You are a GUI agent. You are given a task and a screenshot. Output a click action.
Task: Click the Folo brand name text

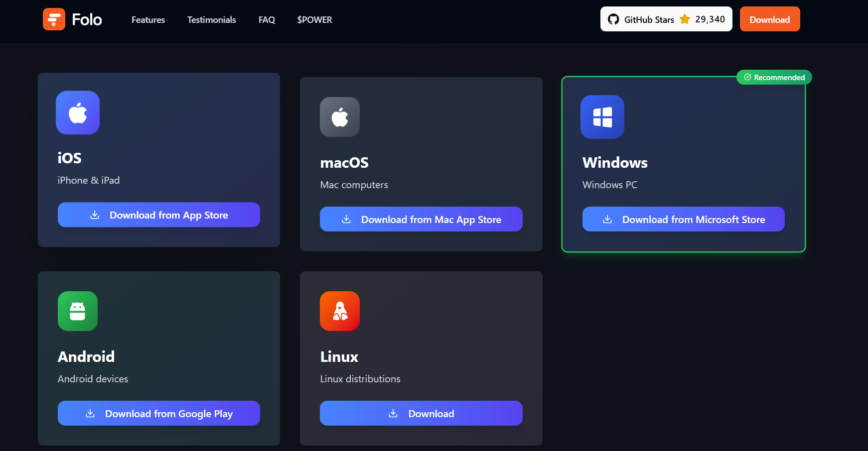[87, 19]
